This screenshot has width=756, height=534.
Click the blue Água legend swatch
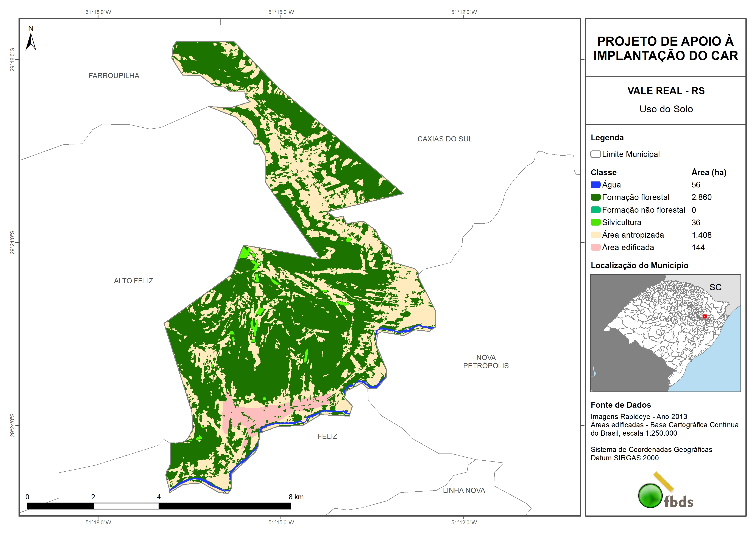[x=595, y=185]
